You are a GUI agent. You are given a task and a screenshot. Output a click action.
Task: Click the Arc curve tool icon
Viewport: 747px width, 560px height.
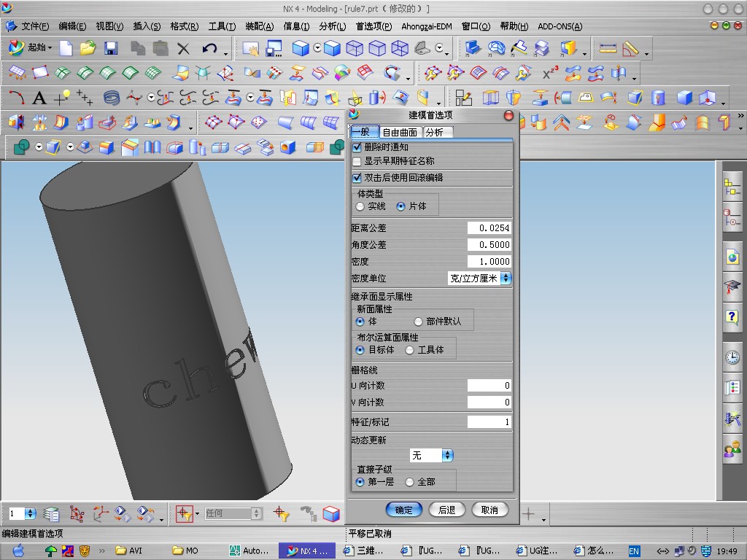tap(17, 98)
